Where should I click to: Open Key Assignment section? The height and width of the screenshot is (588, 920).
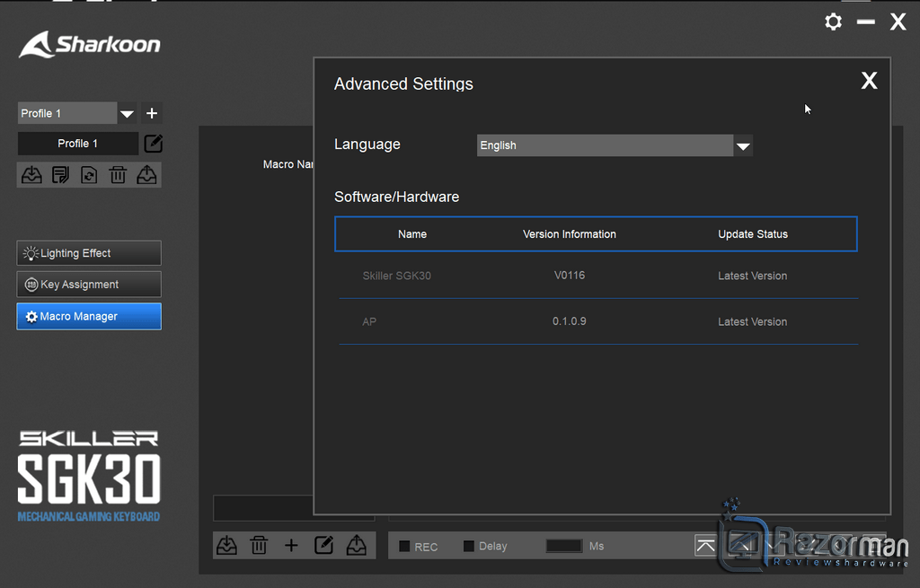pos(89,285)
